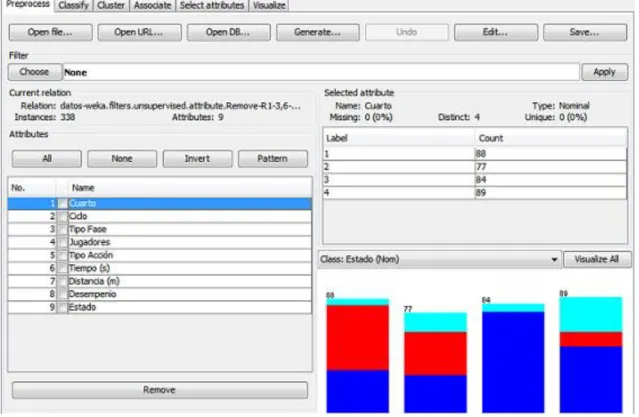Click the filter field showing None
Viewport: 639px width, 417px height.
pos(321,72)
